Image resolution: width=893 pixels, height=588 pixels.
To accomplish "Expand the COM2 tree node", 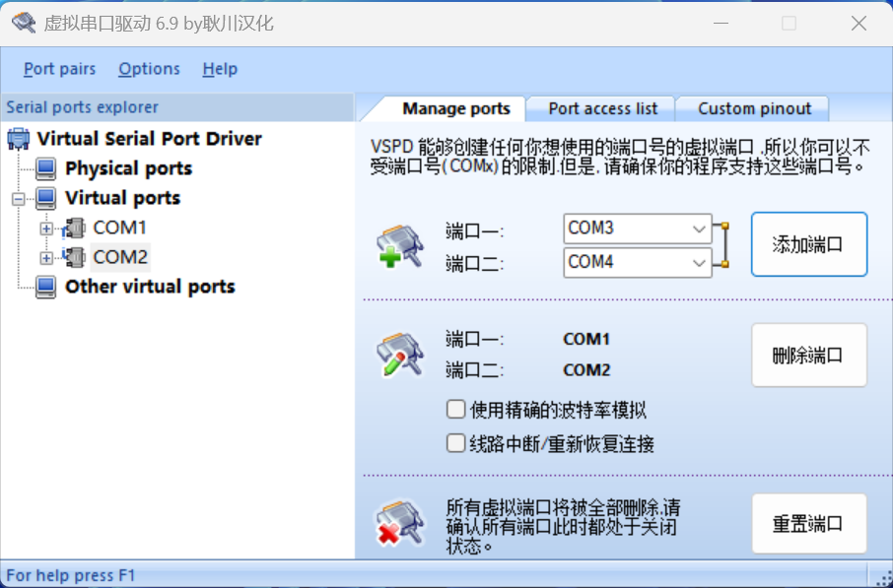I will coord(46,258).
